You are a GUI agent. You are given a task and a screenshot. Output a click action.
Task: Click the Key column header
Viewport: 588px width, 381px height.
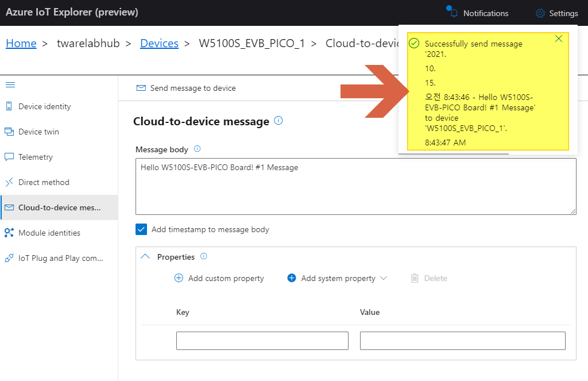click(183, 312)
